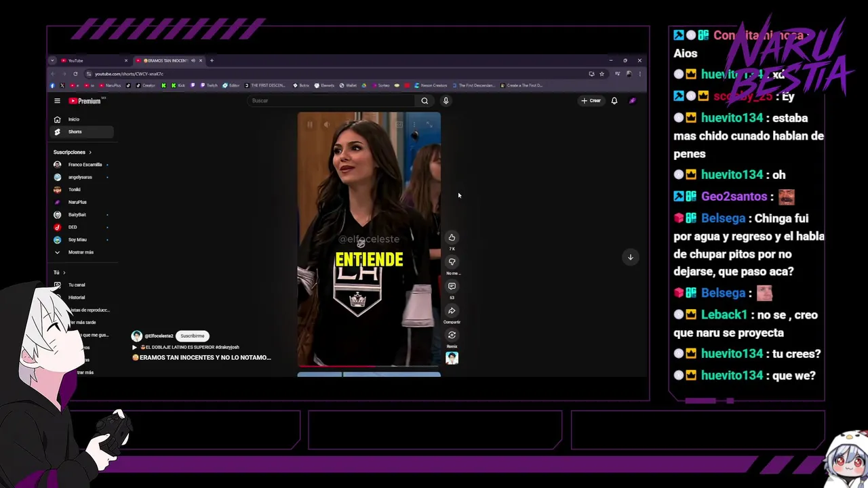This screenshot has height=488, width=868.
Task: Open the NaruPlus bookmark
Action: 110,85
